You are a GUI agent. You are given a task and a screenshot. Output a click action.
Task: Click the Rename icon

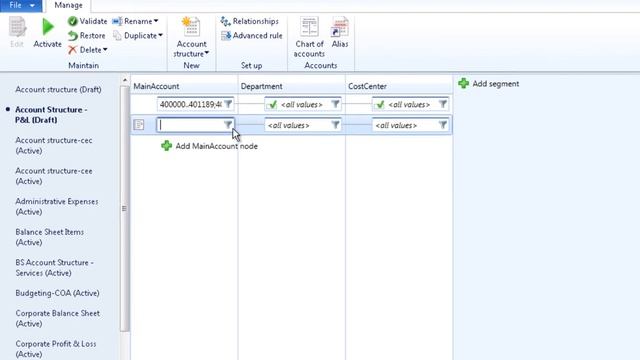click(x=117, y=21)
